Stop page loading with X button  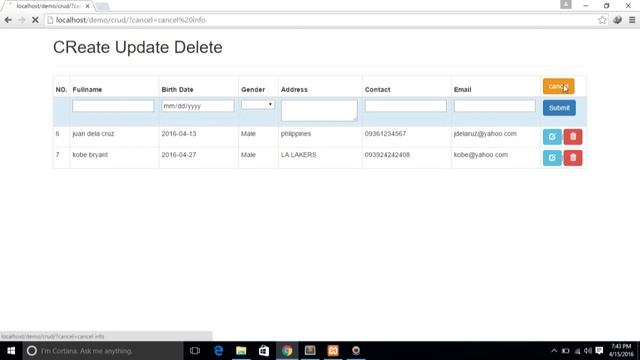pos(35,20)
